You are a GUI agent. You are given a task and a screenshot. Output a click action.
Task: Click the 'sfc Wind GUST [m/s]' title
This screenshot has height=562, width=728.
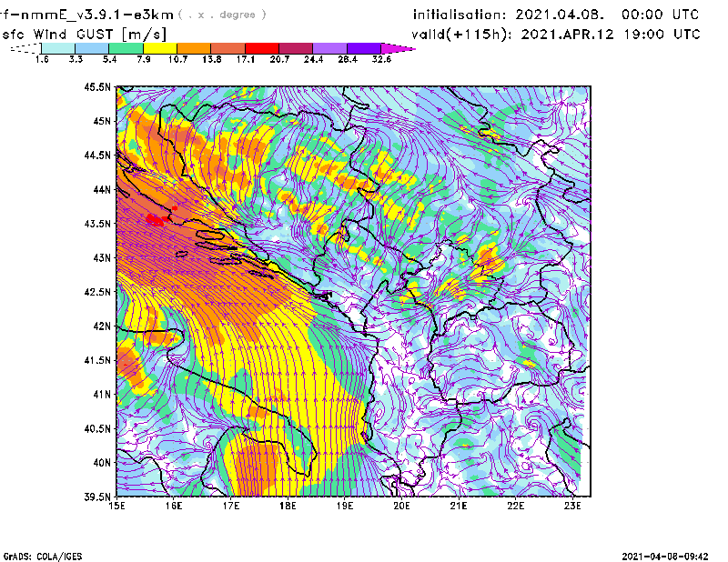pos(84,35)
